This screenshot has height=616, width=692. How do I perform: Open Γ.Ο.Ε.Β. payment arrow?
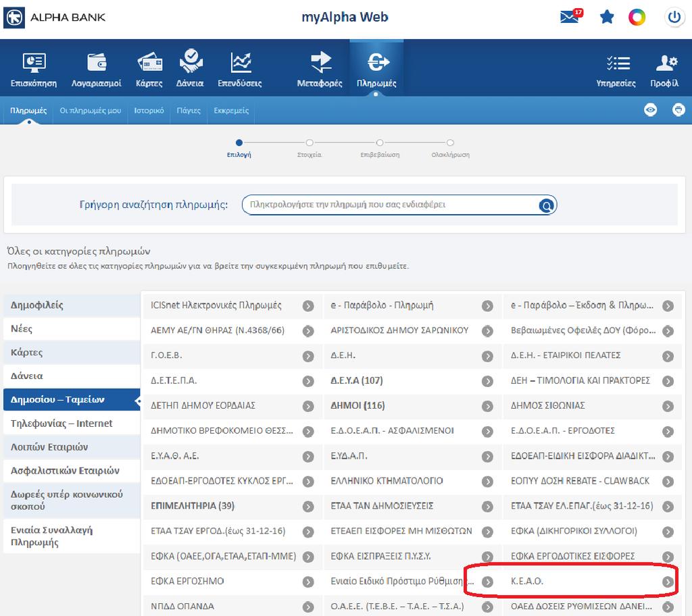click(308, 356)
